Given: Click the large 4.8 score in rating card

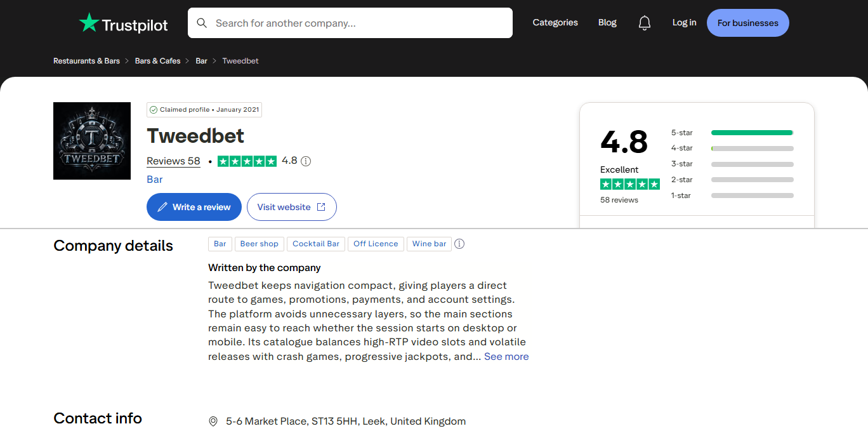Looking at the screenshot, I should coord(624,142).
